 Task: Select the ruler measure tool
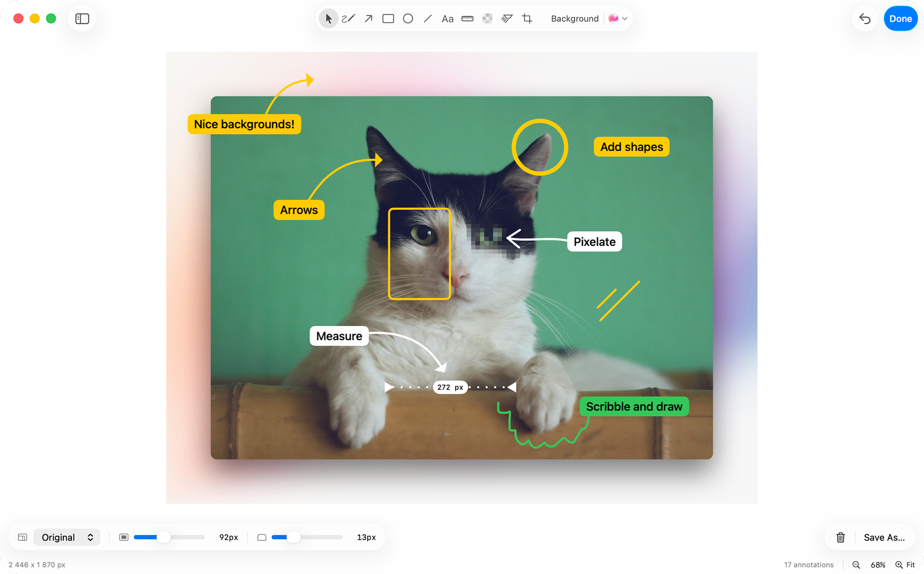(x=467, y=19)
